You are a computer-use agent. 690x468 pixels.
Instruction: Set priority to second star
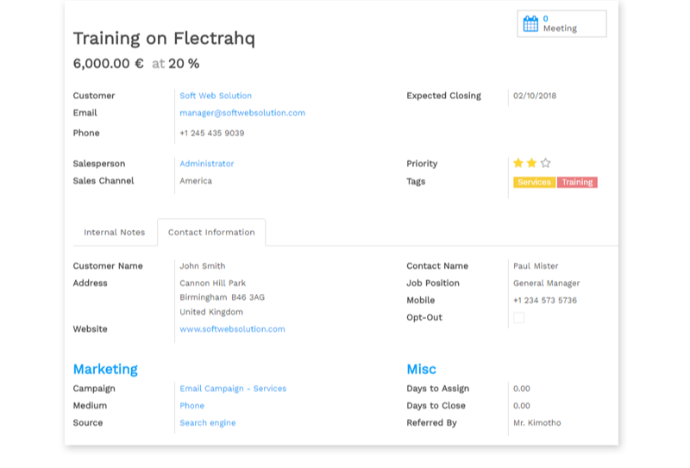[531, 163]
